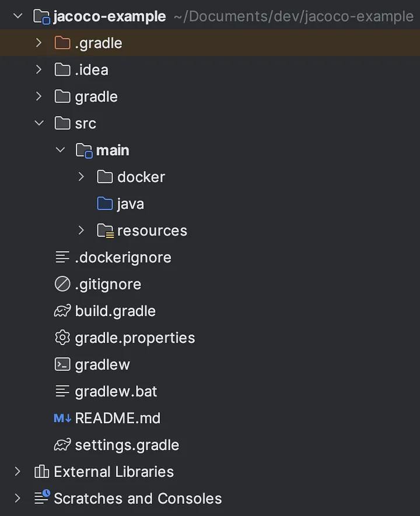
Task: Click the Gradle elephant icon beside build.gradle
Action: [x=62, y=311]
